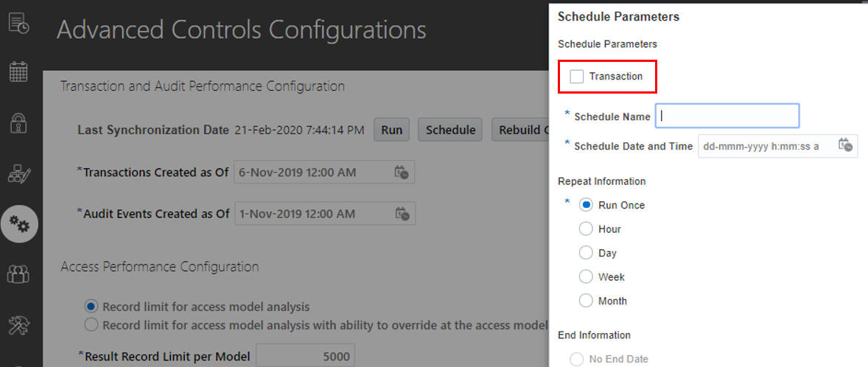The height and width of the screenshot is (367, 868).
Task: Open Schedule Date and Time calendar picker
Action: click(x=844, y=146)
